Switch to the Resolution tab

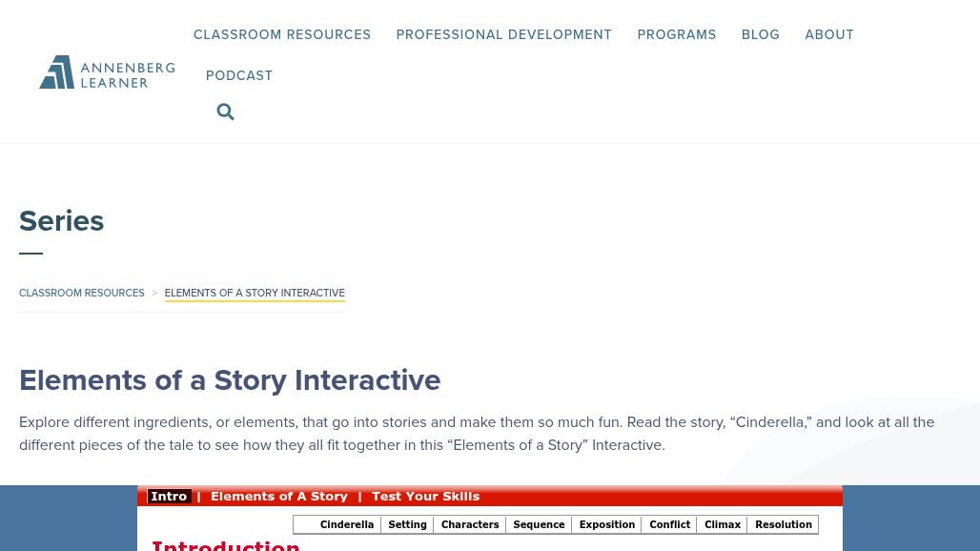(783, 524)
